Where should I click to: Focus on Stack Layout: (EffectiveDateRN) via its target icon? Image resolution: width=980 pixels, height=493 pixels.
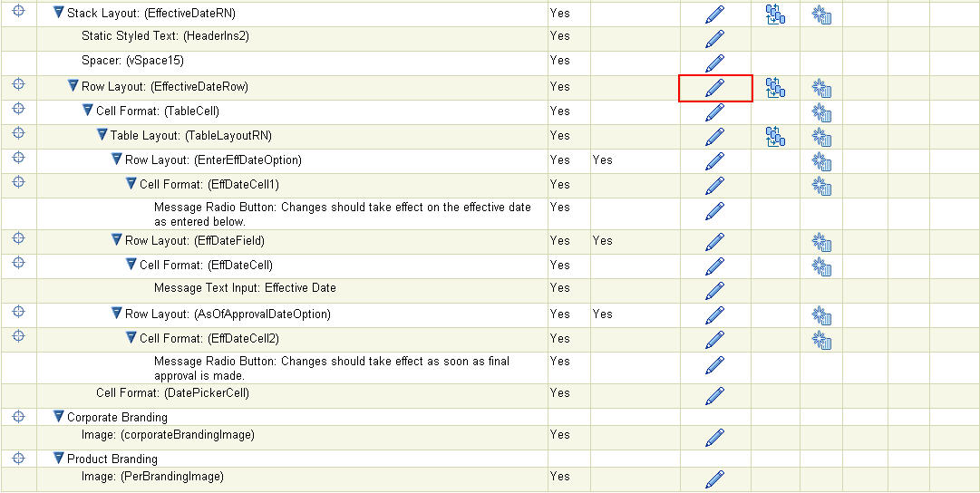(19, 11)
